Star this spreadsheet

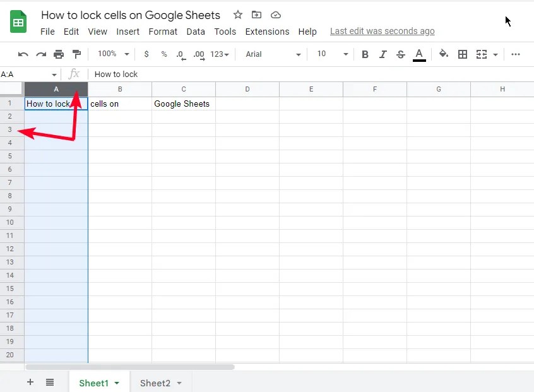pyautogui.click(x=237, y=15)
